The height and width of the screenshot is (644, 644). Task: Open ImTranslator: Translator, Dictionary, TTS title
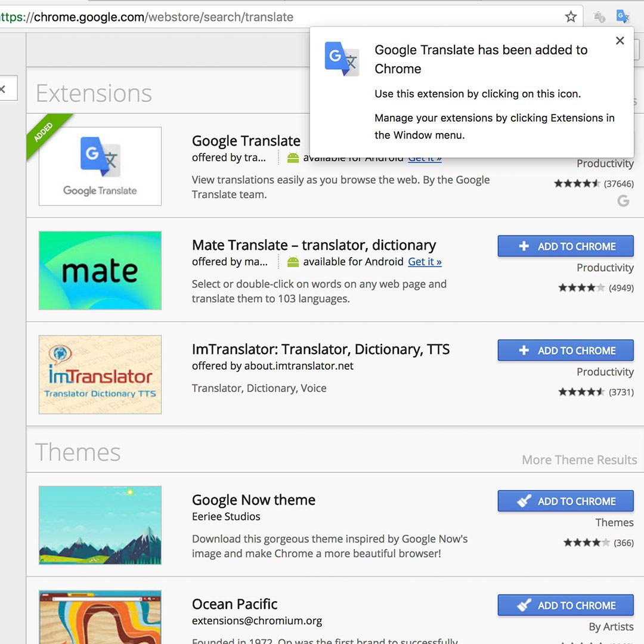pyautogui.click(x=321, y=349)
